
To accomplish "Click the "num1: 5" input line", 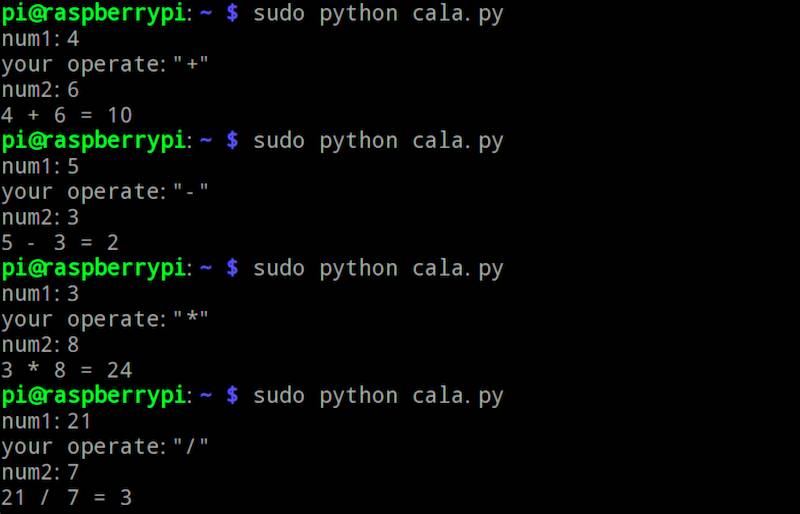I will tap(40, 167).
